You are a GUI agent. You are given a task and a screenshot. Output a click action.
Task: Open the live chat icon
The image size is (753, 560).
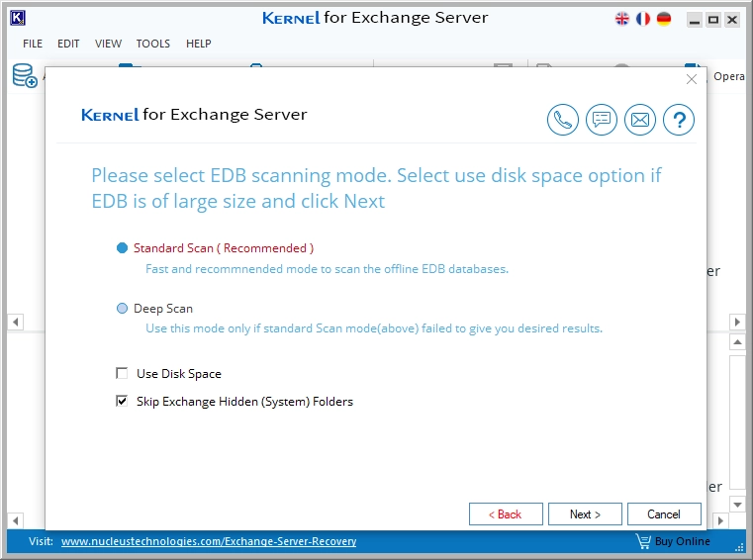(x=602, y=120)
